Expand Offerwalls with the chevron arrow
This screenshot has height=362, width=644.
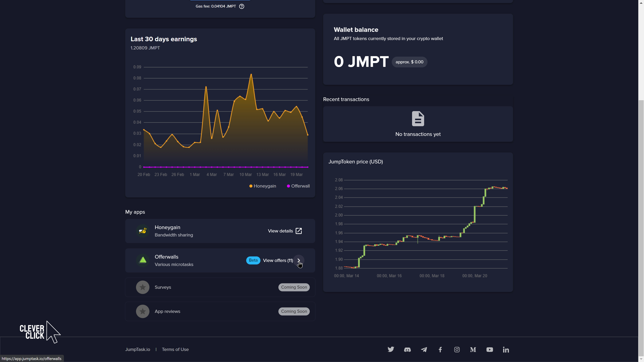point(299,260)
